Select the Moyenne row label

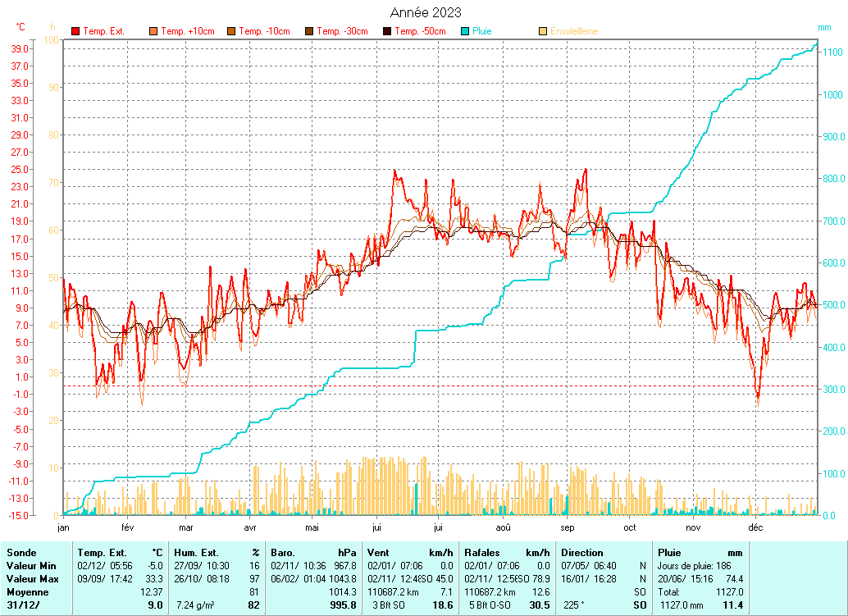click(x=27, y=592)
